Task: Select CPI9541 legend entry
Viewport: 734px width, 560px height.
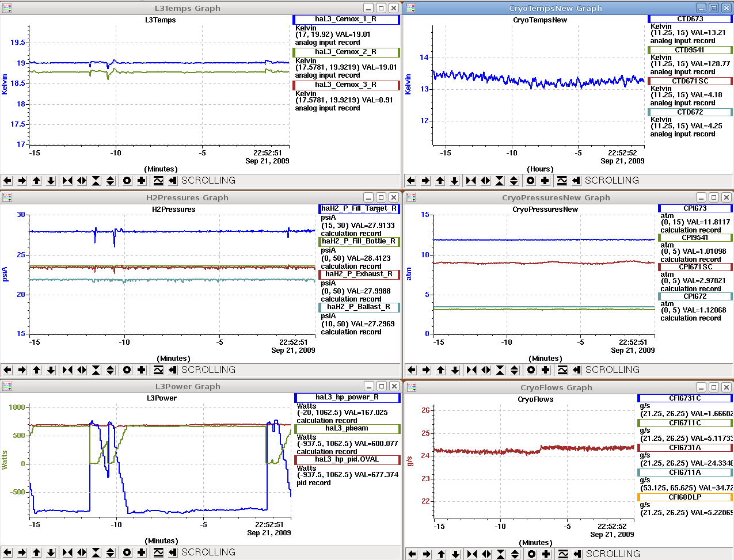Action: pyautogui.click(x=695, y=238)
